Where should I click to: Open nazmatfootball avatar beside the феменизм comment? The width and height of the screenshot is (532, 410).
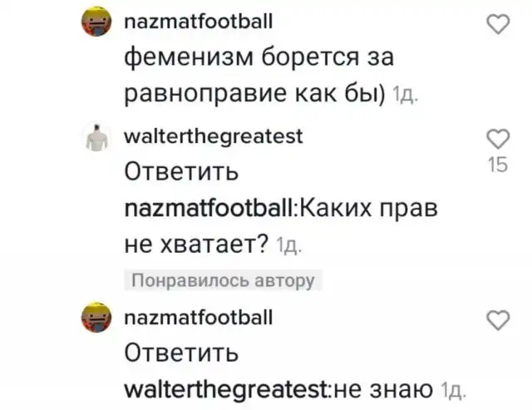click(96, 21)
